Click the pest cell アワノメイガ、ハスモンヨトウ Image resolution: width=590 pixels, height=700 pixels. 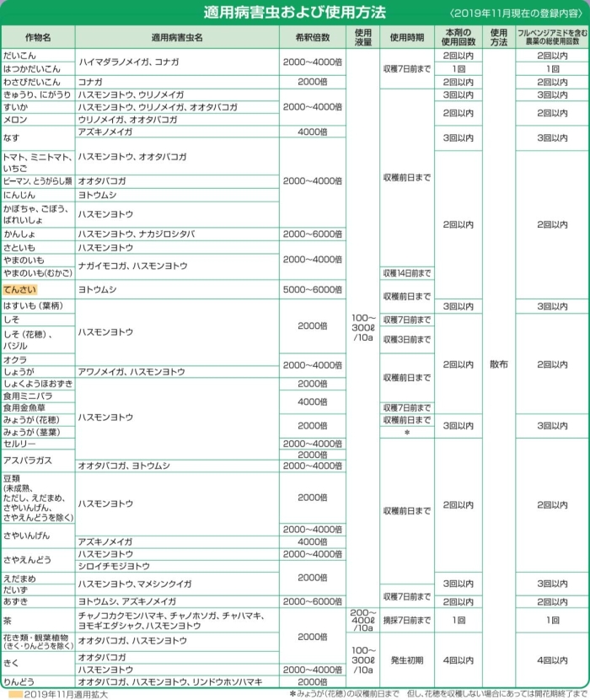click(177, 372)
